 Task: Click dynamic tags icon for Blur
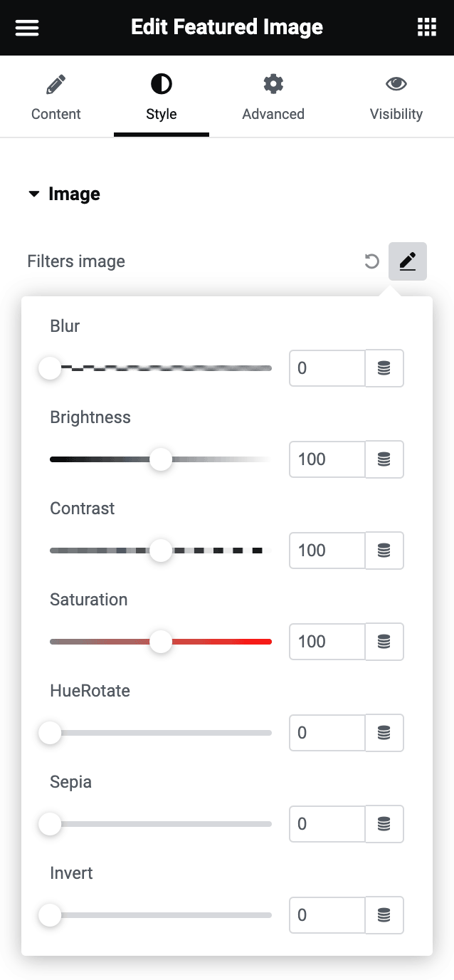pyautogui.click(x=384, y=368)
